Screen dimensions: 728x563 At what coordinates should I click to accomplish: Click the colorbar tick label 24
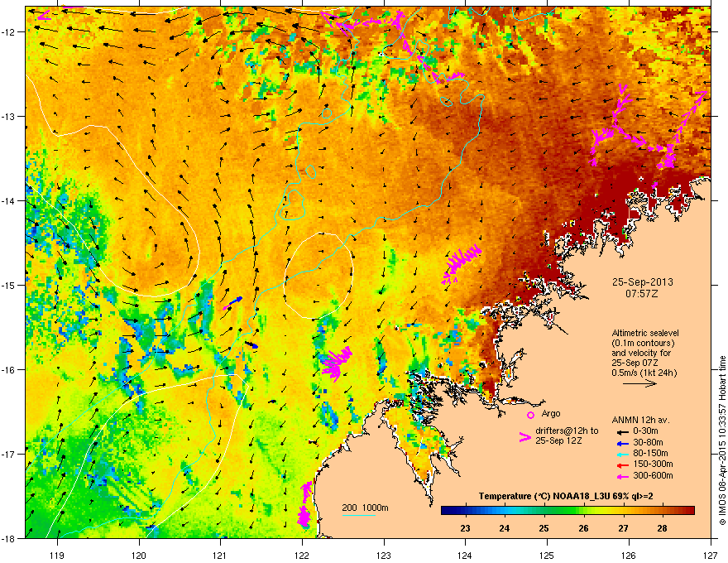click(x=504, y=528)
